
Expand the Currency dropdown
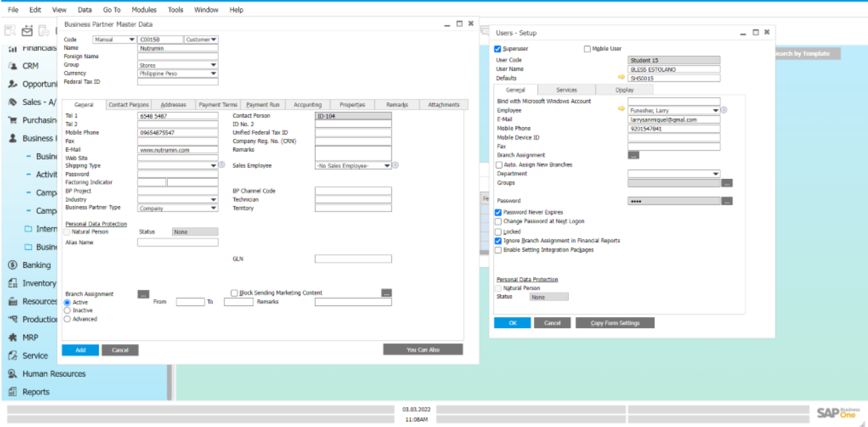point(213,73)
